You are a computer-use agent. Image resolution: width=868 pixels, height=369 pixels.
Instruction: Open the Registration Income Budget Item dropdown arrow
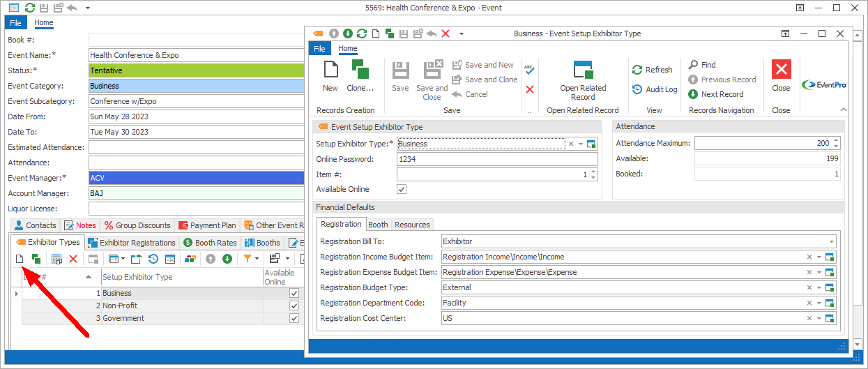pos(819,257)
